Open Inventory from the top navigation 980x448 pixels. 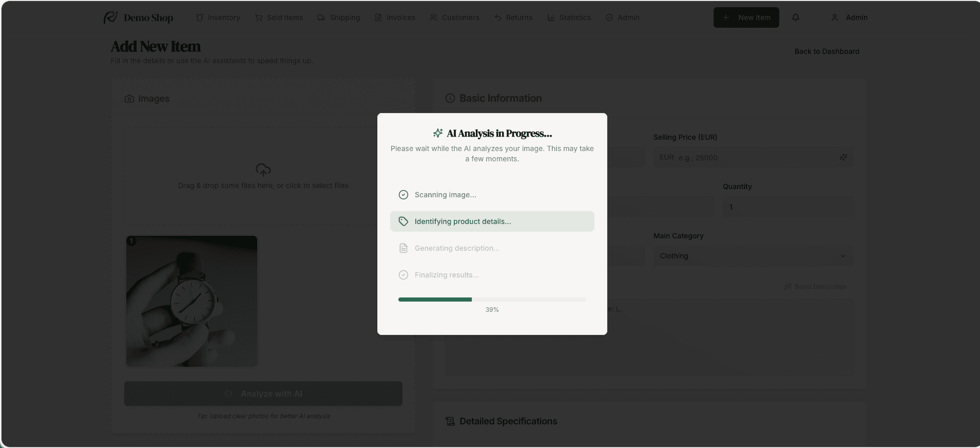[218, 17]
